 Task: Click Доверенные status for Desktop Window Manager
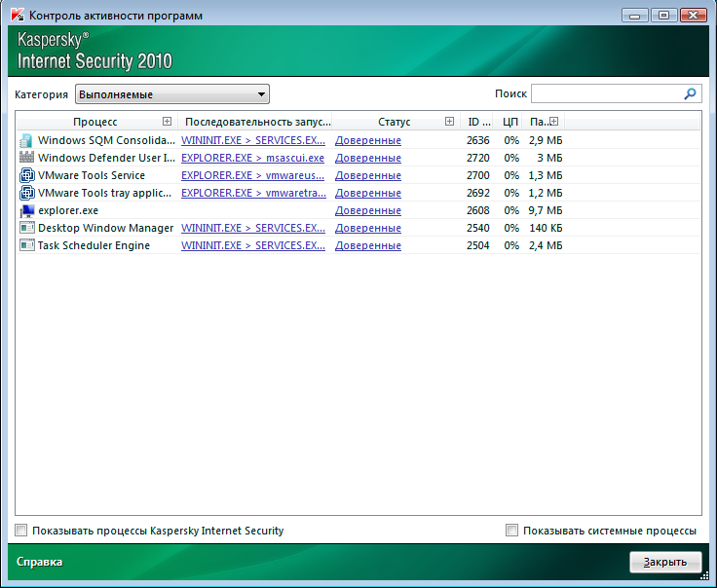pos(368,228)
